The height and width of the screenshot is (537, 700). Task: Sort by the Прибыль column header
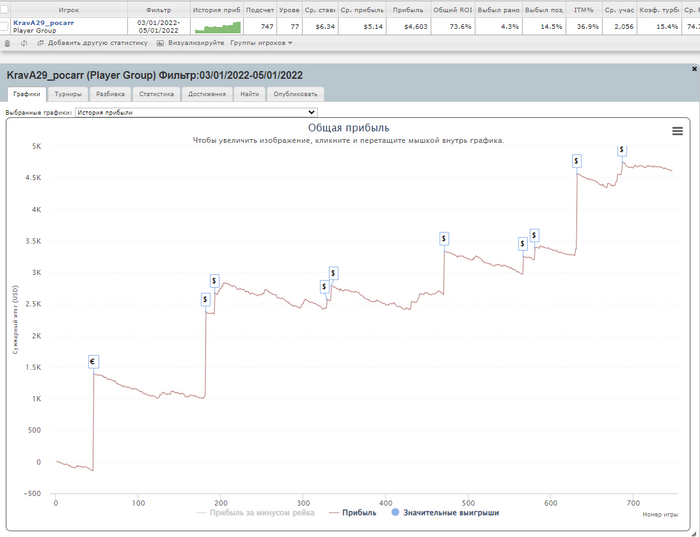pyautogui.click(x=408, y=9)
